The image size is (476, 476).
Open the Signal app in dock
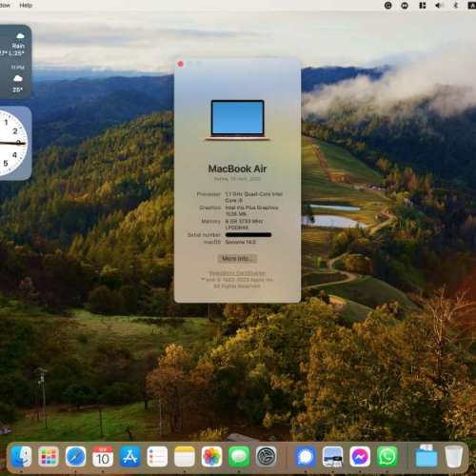point(306,457)
